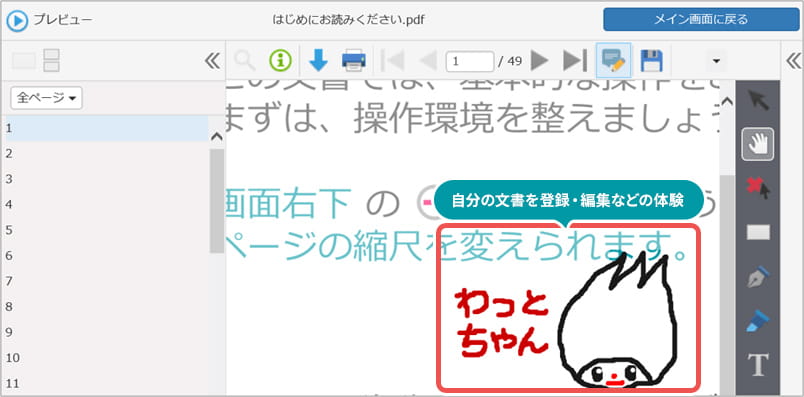
Task: Click the page list scrollbar thumb
Action: pyautogui.click(x=217, y=201)
